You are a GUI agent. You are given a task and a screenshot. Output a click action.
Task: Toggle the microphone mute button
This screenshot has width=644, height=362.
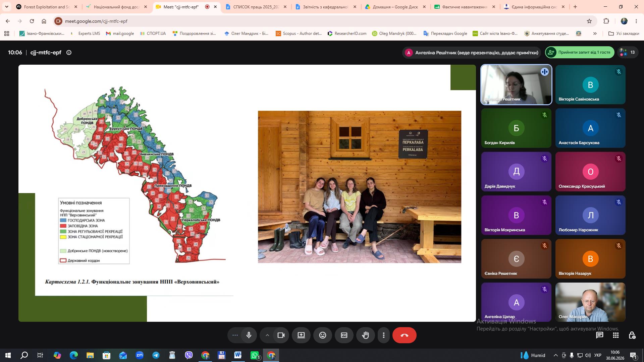tap(249, 335)
